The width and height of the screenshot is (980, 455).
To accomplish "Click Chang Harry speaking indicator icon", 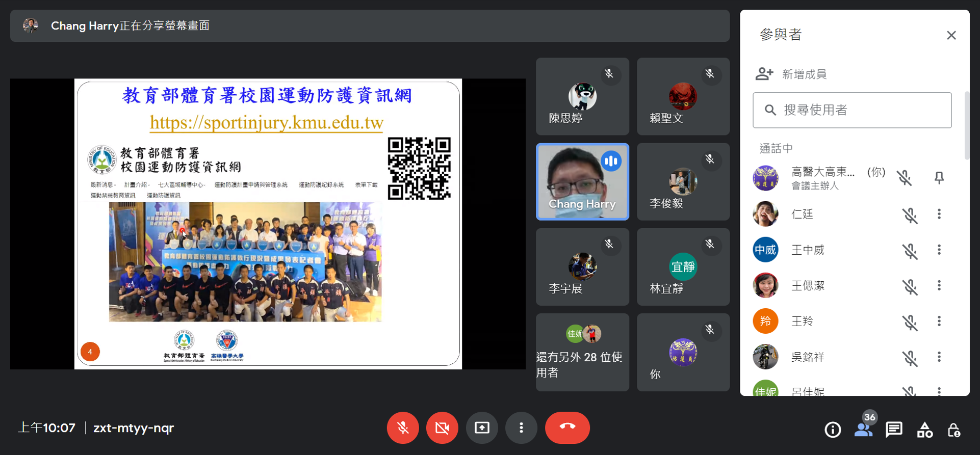I will 611,162.
